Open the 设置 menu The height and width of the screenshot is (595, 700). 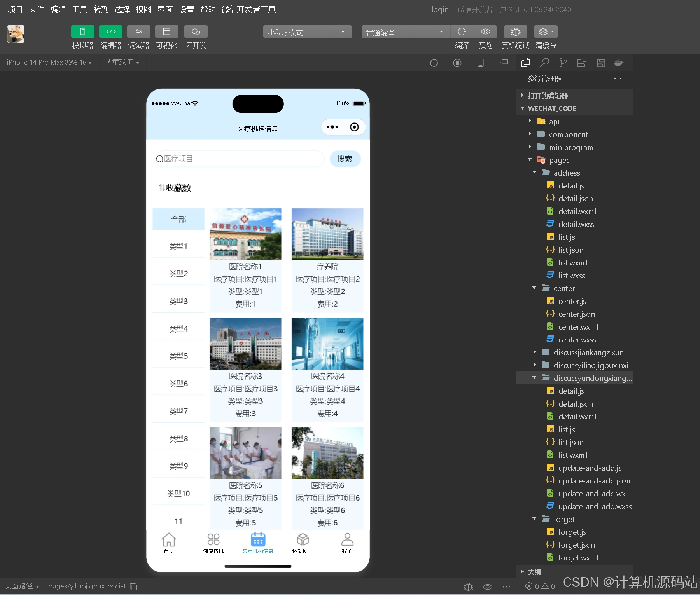(187, 9)
